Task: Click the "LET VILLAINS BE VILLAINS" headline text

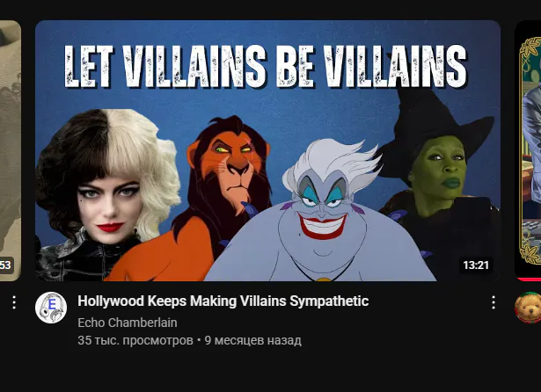Action: (x=266, y=66)
